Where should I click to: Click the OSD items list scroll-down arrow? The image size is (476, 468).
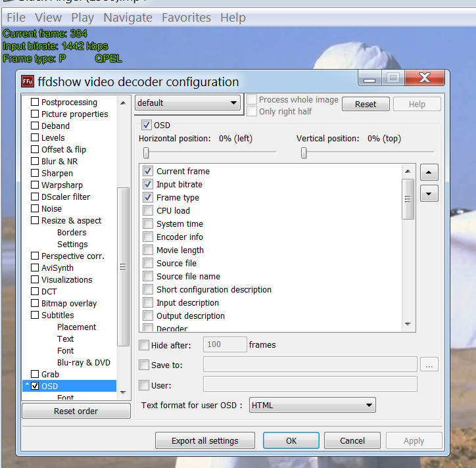pos(408,324)
